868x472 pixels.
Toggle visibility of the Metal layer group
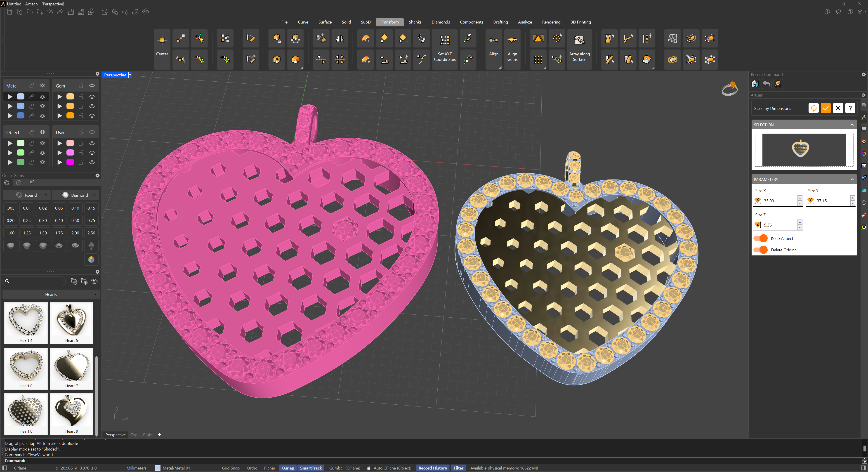tap(42, 86)
